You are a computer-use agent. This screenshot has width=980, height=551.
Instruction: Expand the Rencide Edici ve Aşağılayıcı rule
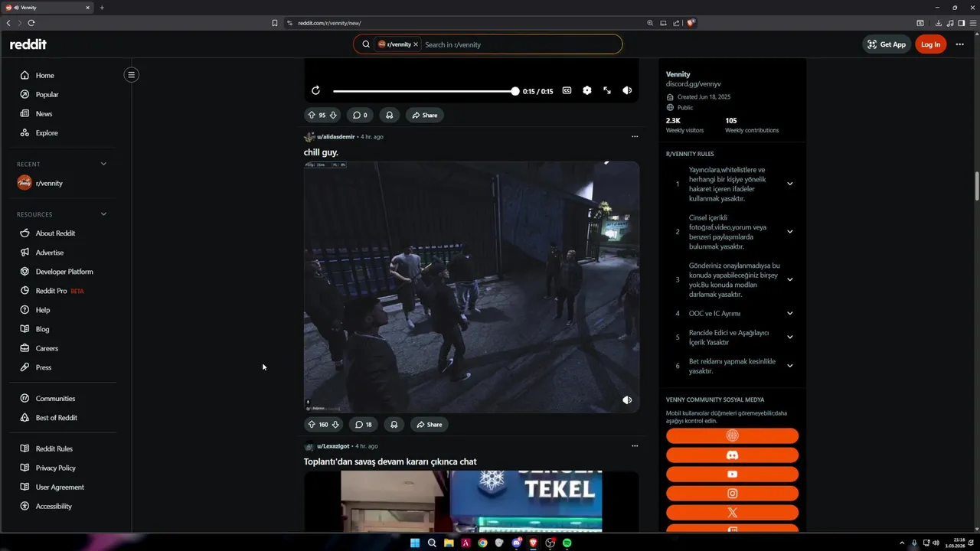pos(789,337)
